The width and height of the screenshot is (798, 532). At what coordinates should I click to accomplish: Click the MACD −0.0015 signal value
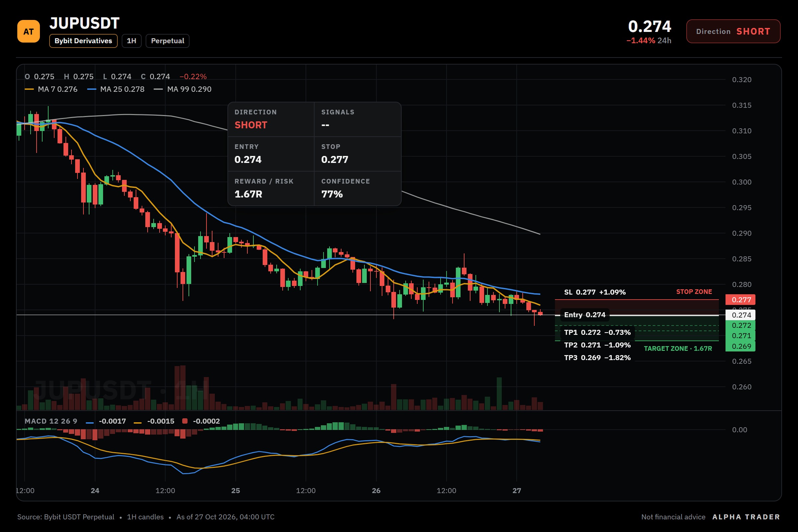click(161, 421)
